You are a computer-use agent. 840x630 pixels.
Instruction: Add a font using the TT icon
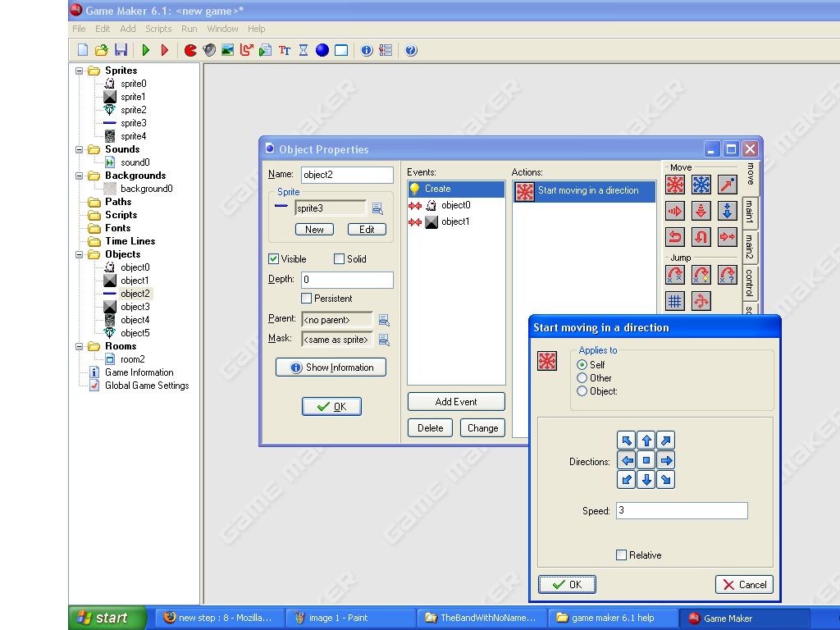(x=285, y=50)
